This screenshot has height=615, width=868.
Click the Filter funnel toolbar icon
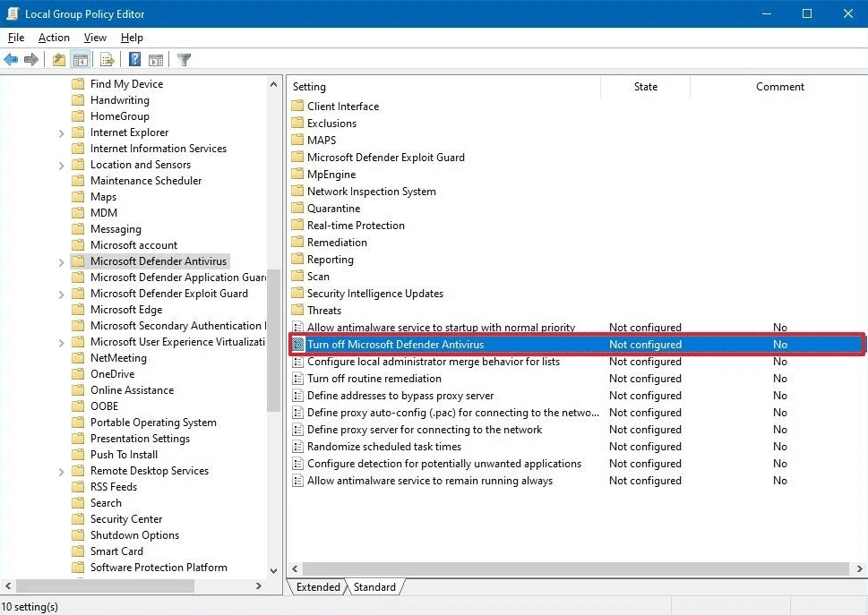184,59
